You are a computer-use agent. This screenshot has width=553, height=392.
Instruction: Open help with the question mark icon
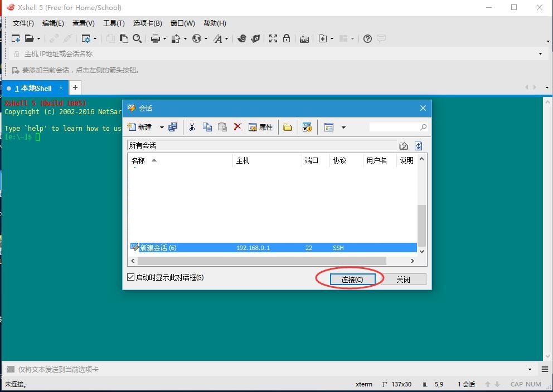367,38
